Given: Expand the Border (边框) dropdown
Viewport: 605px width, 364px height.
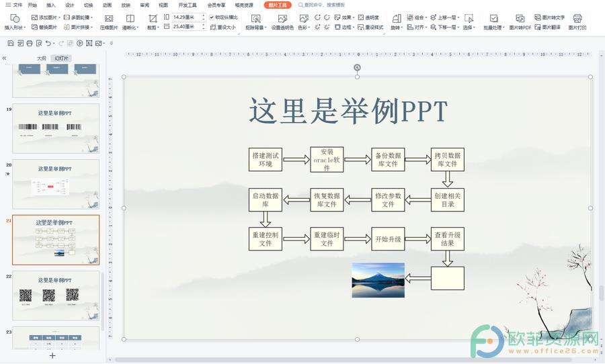Looking at the screenshot, I should 353,28.
